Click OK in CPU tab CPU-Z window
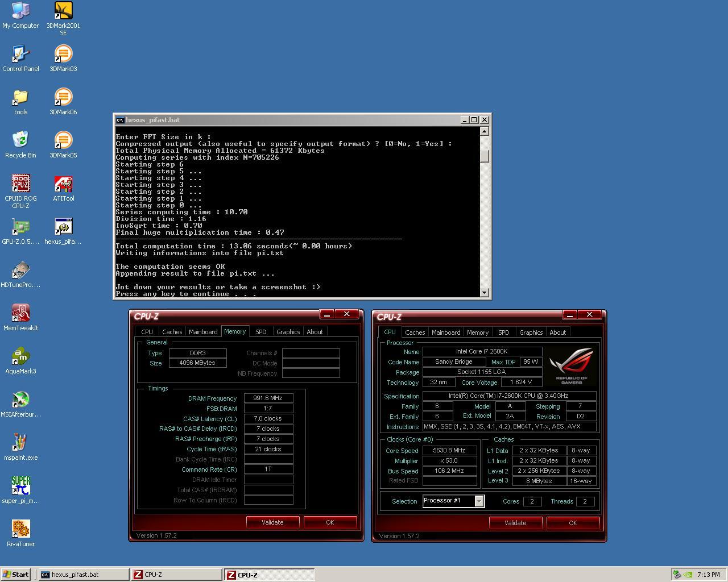728x582 pixels. (x=573, y=523)
